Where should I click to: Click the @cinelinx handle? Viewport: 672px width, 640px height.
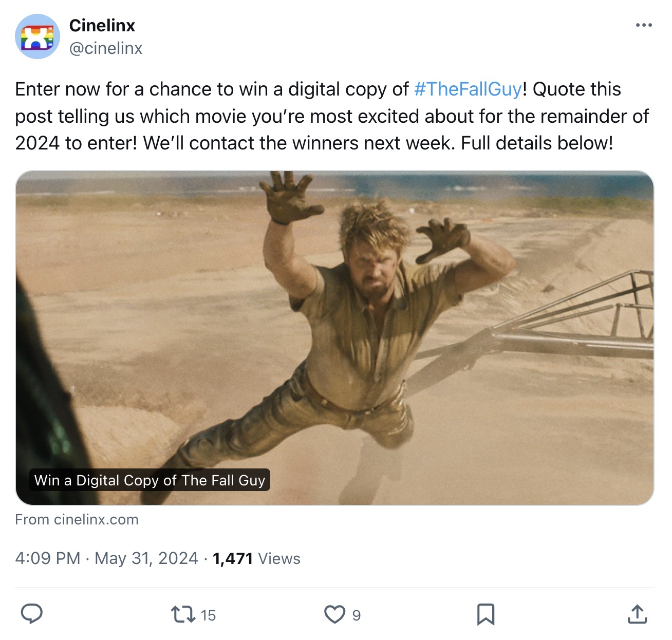106,48
